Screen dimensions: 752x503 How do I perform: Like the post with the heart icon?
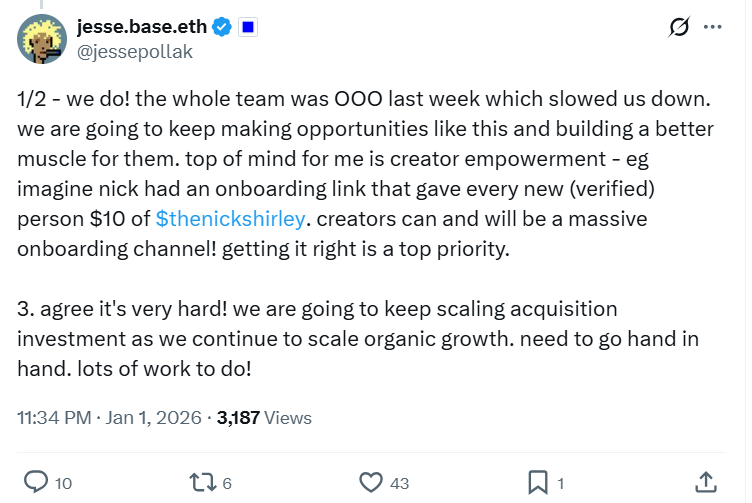point(371,483)
